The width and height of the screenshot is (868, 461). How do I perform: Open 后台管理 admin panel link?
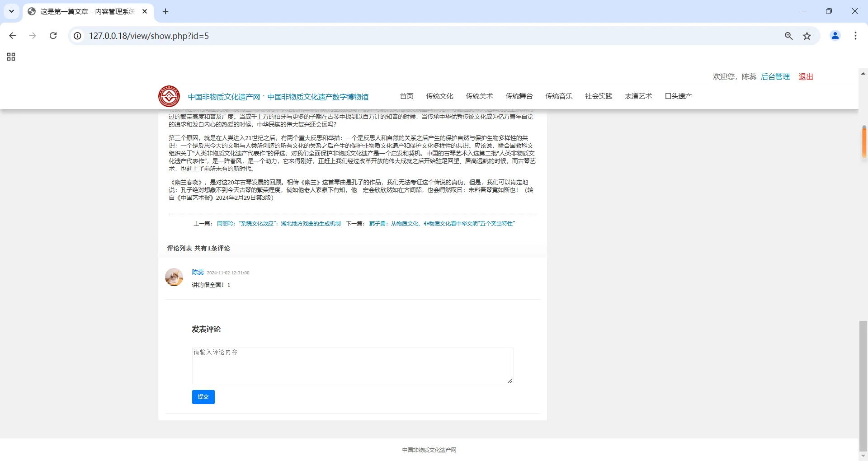coord(775,76)
